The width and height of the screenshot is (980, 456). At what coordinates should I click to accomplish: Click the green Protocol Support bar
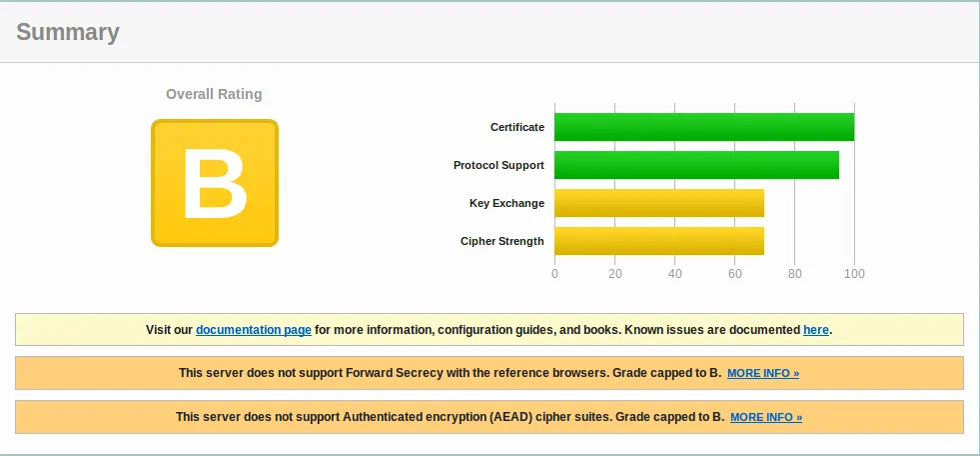pyautogui.click(x=696, y=165)
